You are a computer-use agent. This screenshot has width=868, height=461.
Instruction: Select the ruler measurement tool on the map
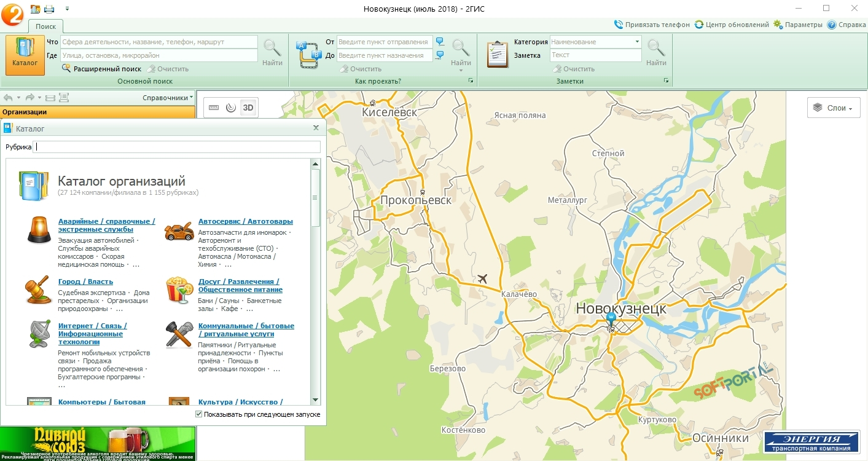tap(214, 108)
